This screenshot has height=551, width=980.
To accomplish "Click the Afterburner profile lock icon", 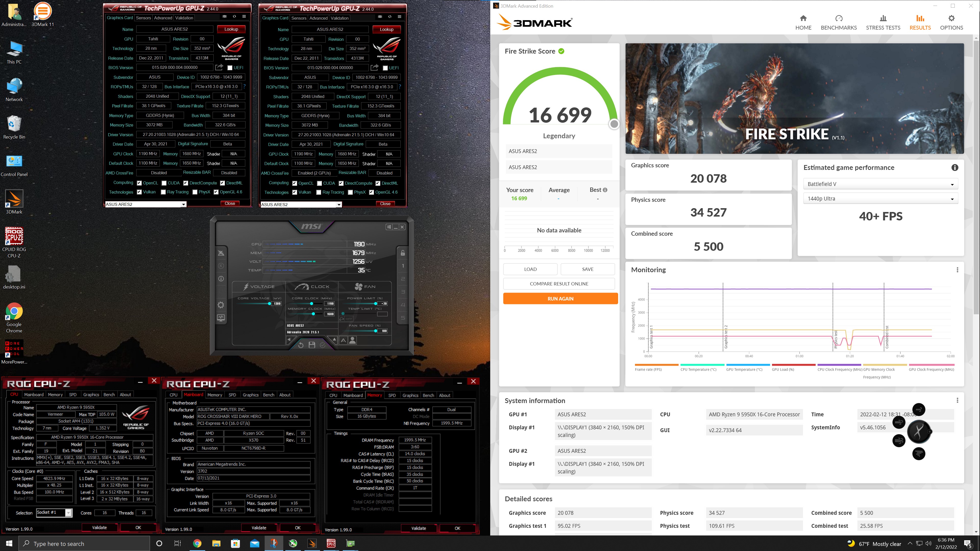I will (x=403, y=253).
